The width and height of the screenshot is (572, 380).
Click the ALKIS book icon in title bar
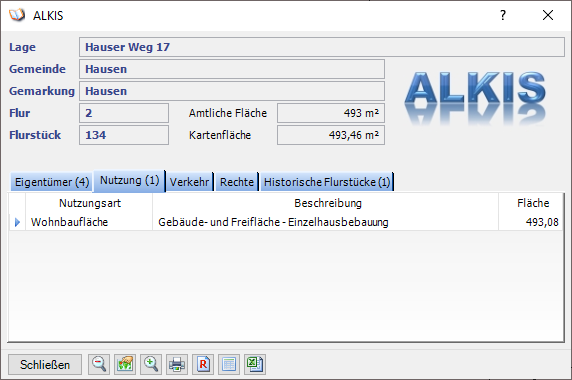pos(17,15)
